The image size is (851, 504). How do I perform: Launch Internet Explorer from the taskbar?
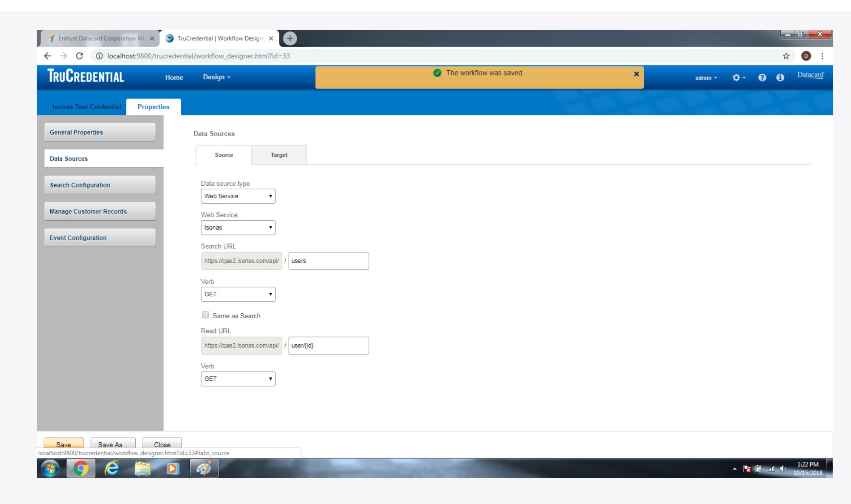pos(112,469)
